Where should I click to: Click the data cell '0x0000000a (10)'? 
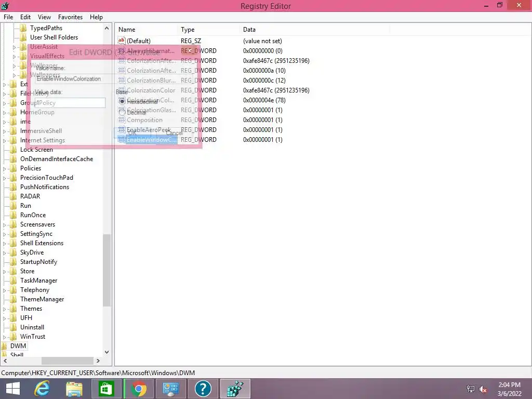(x=264, y=71)
